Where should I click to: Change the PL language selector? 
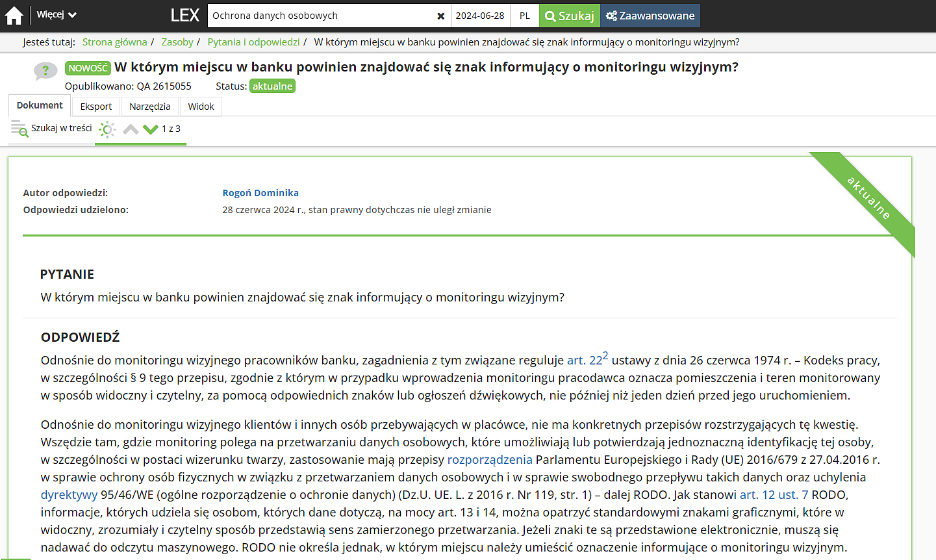[525, 16]
